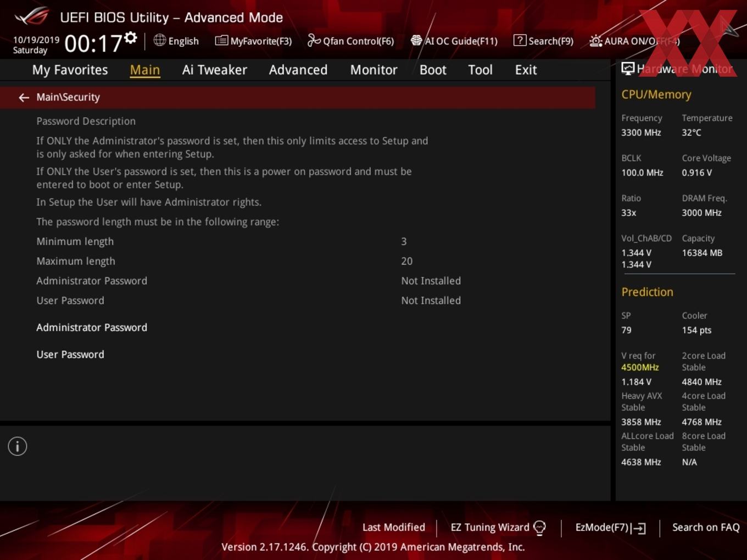Click the 1.184 V required voltage value
Image resolution: width=747 pixels, height=560 pixels.
(x=636, y=382)
